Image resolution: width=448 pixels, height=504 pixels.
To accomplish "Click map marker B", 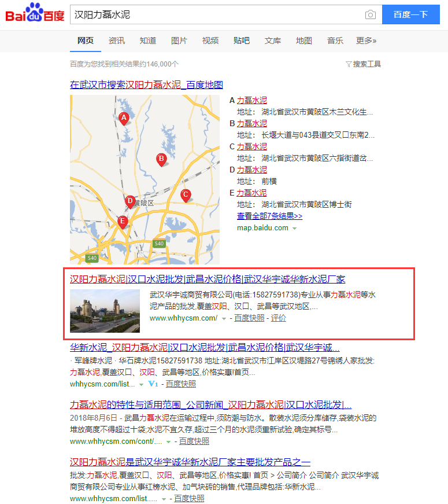I will point(161,160).
